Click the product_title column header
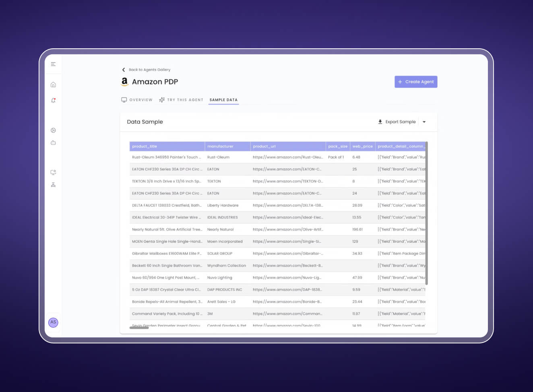533x392 pixels. tap(167, 146)
